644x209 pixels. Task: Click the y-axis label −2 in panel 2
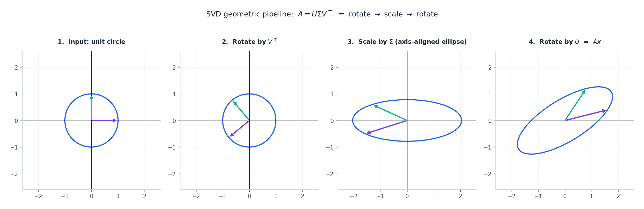(172, 174)
